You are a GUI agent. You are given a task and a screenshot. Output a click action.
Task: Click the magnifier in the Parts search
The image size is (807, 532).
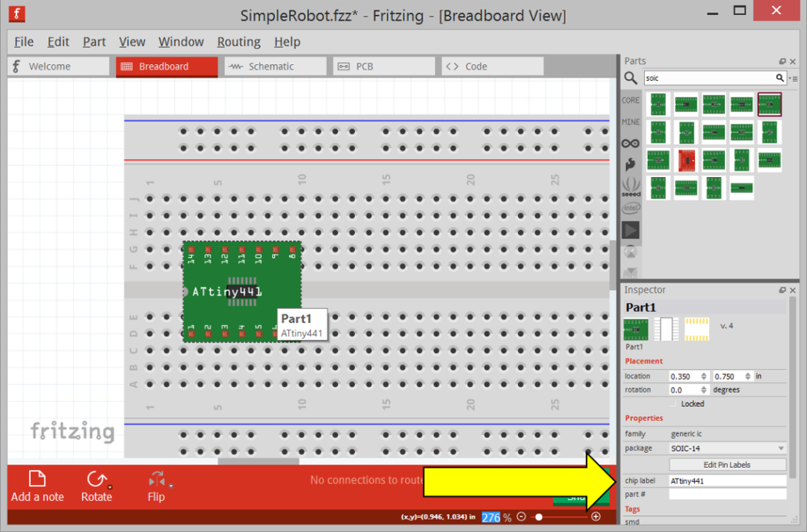click(x=779, y=78)
